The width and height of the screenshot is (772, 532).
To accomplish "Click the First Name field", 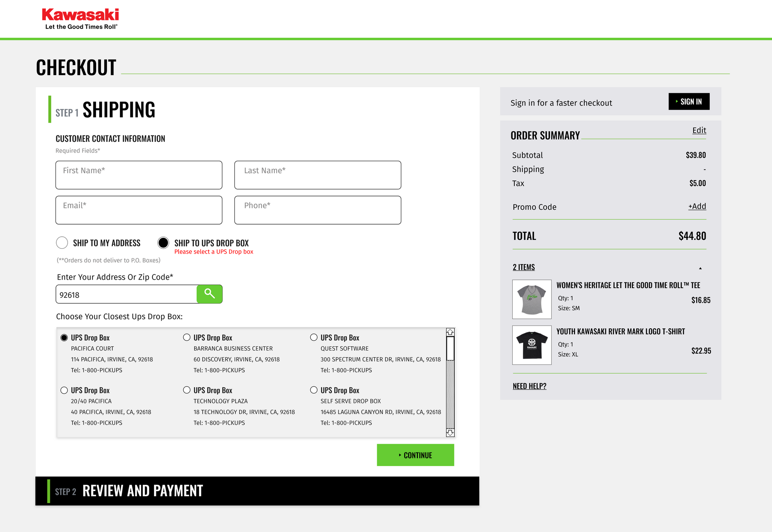I will [x=139, y=175].
